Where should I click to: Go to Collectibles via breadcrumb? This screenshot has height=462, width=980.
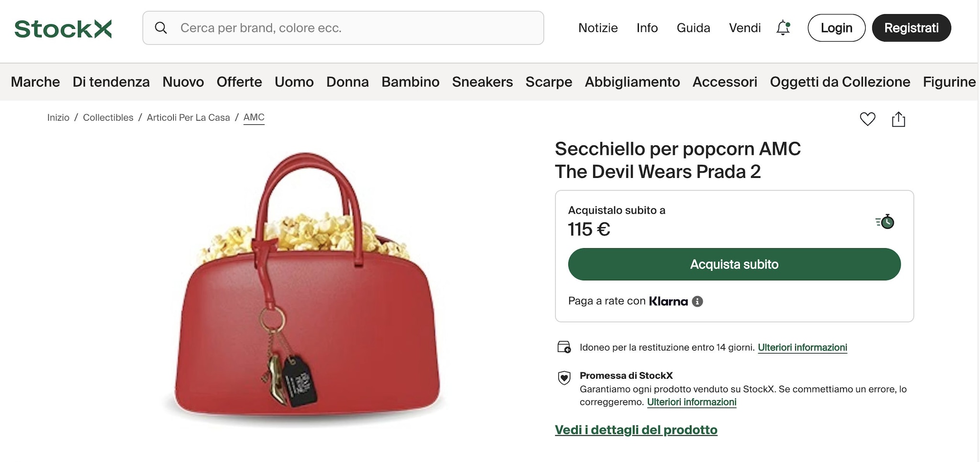point(108,117)
